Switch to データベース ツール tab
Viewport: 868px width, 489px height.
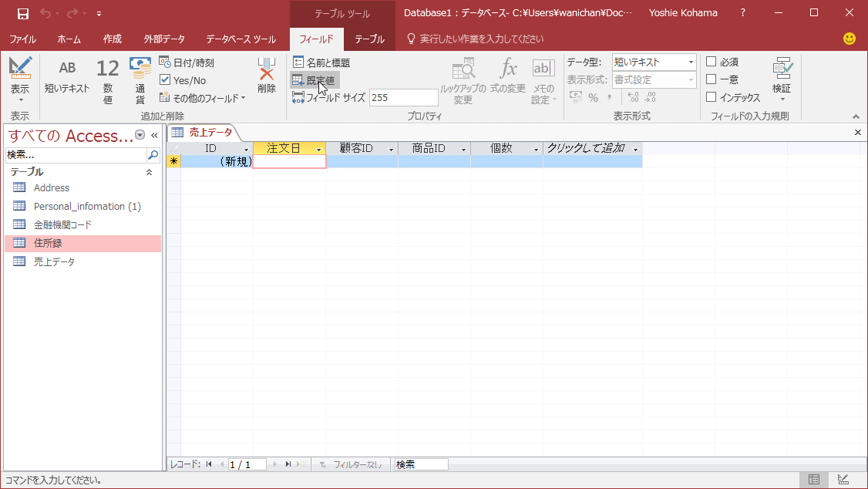click(241, 39)
